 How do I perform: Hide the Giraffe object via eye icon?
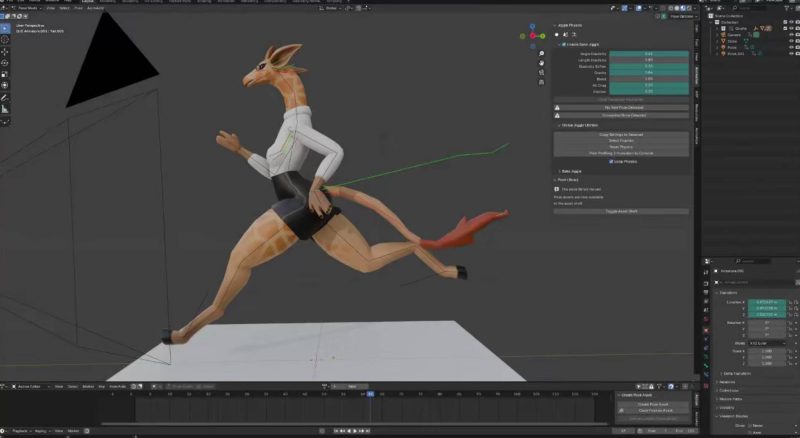[791, 29]
